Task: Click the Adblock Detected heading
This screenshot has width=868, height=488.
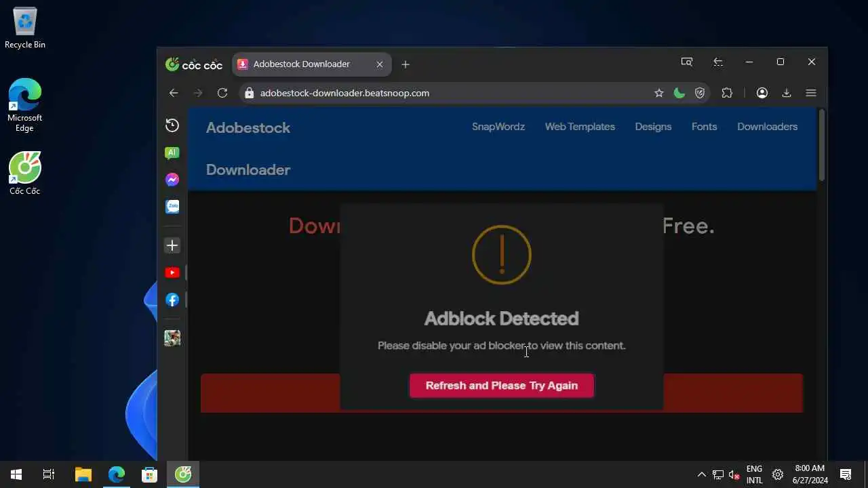Action: [502, 319]
